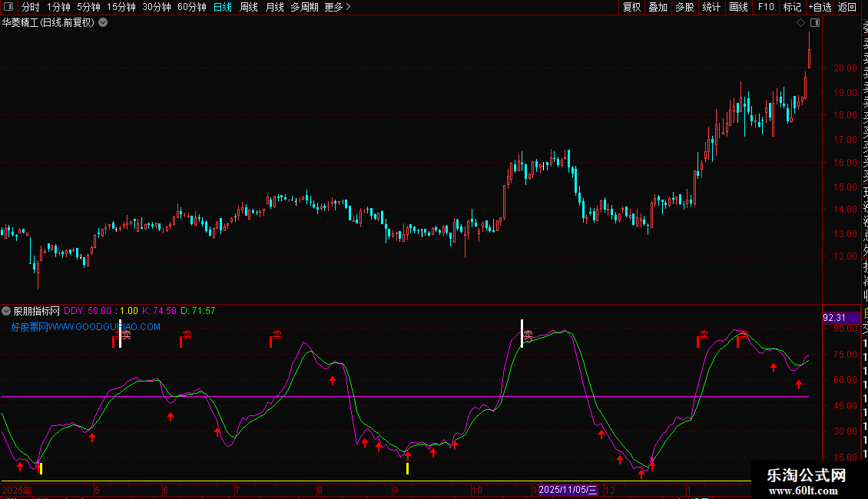Expand the 更多 periods menu
The height and width of the screenshot is (499, 868).
[338, 7]
